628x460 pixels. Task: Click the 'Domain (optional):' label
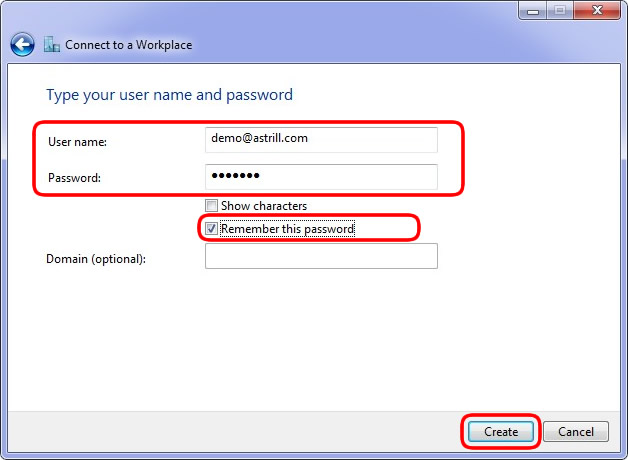(x=96, y=259)
